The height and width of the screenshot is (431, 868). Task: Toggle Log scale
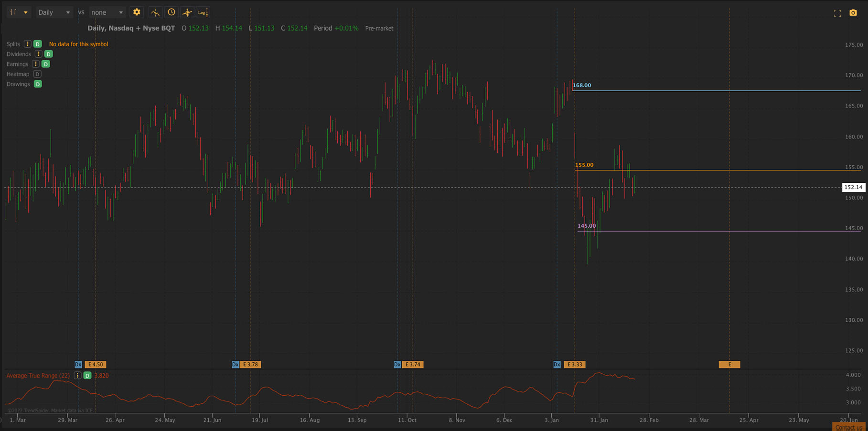[x=203, y=12]
